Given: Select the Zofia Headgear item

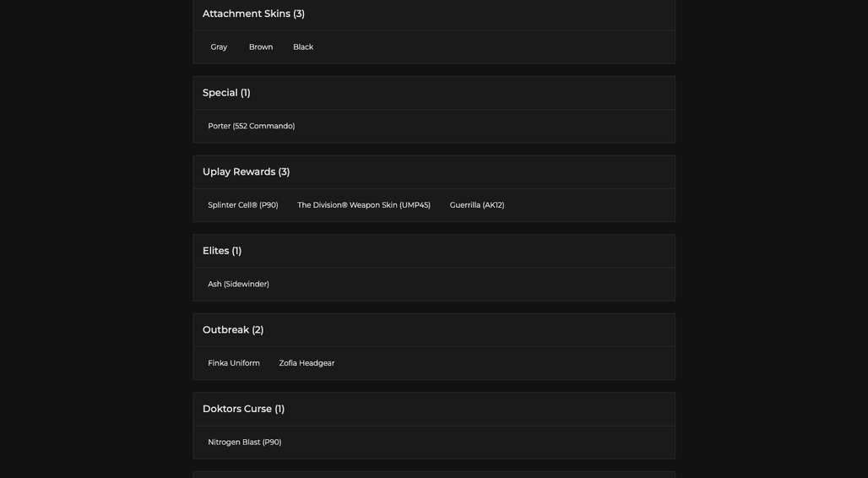Looking at the screenshot, I should [x=307, y=363].
